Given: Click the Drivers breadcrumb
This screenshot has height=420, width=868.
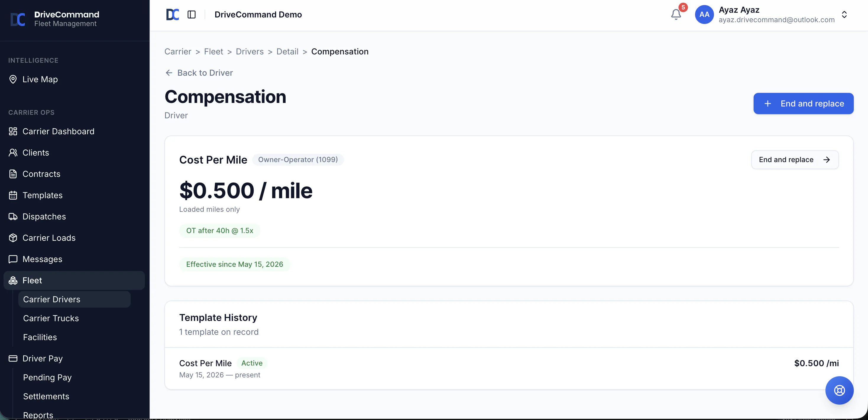Looking at the screenshot, I should pyautogui.click(x=250, y=51).
